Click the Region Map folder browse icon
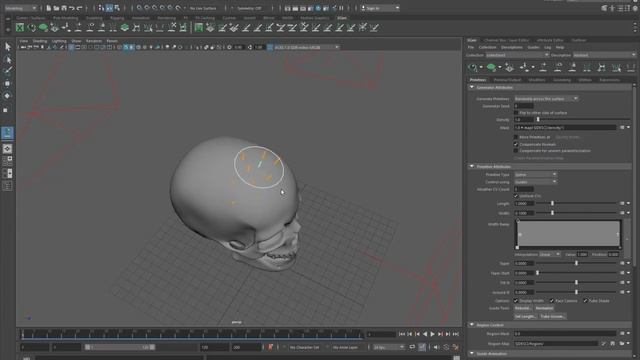 [x=622, y=344]
